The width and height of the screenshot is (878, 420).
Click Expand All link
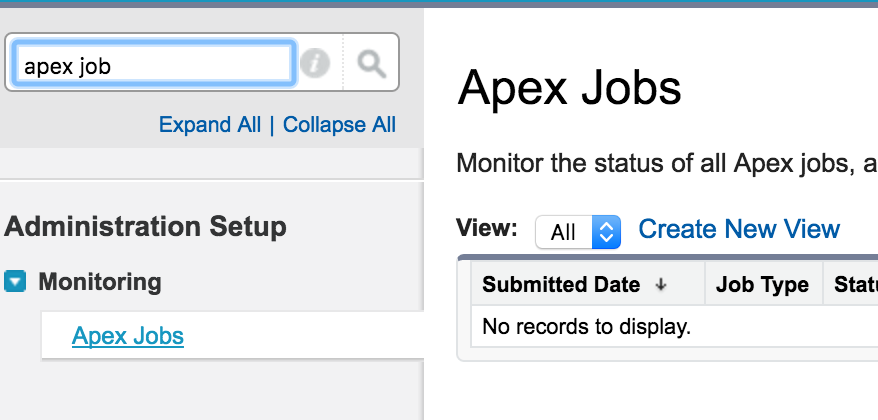(210, 125)
